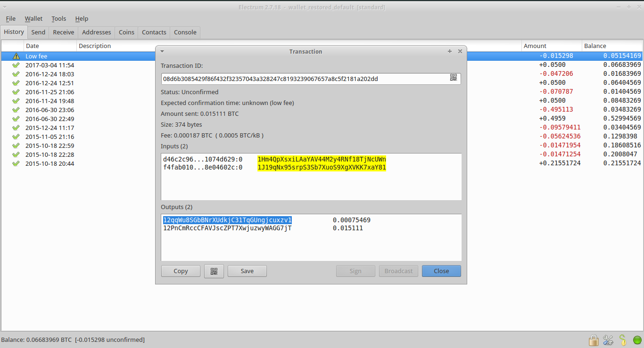Open the Transaction dialog window menu arrow
The width and height of the screenshot is (644, 348).
coord(162,51)
